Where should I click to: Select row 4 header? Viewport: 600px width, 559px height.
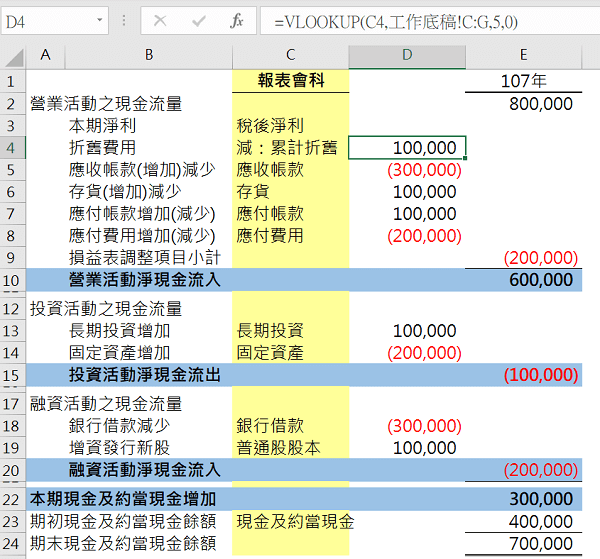[11, 148]
